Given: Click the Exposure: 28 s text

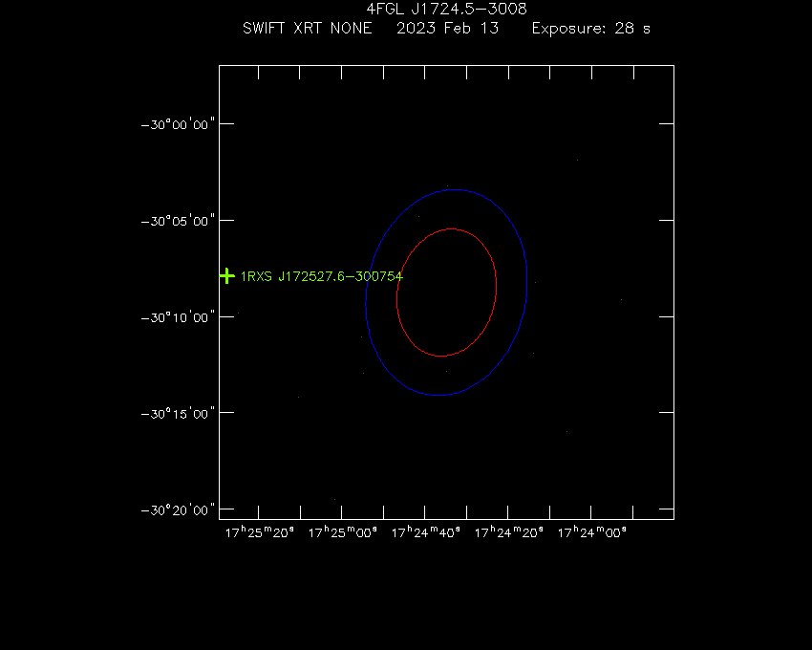Looking at the screenshot, I should point(591,28).
